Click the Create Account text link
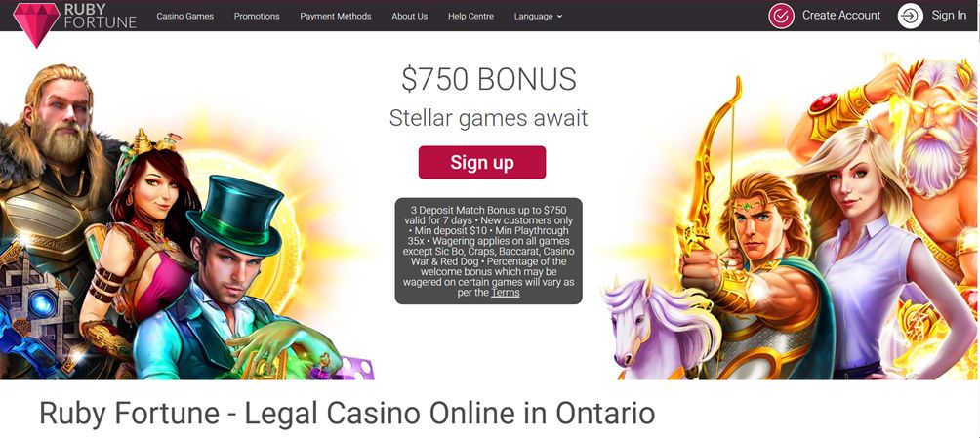The image size is (980, 438). tap(841, 16)
